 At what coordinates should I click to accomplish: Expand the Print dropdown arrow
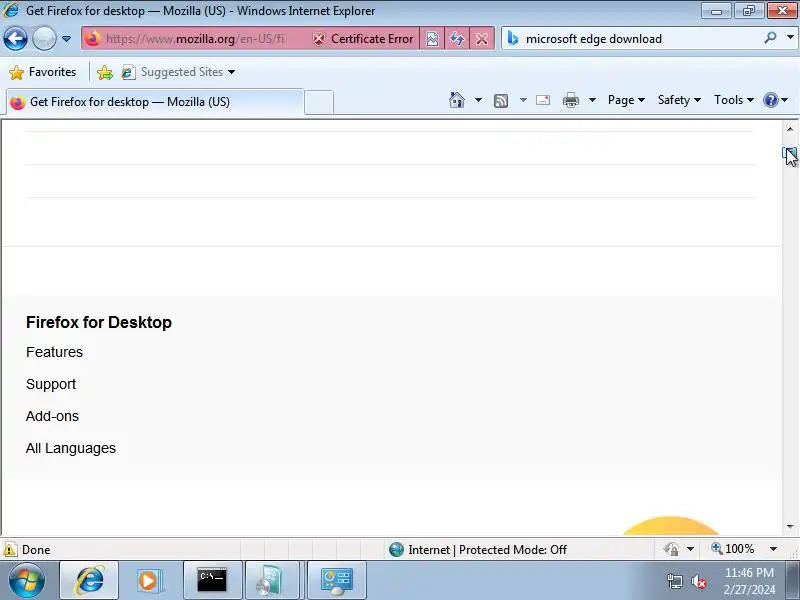tap(592, 100)
